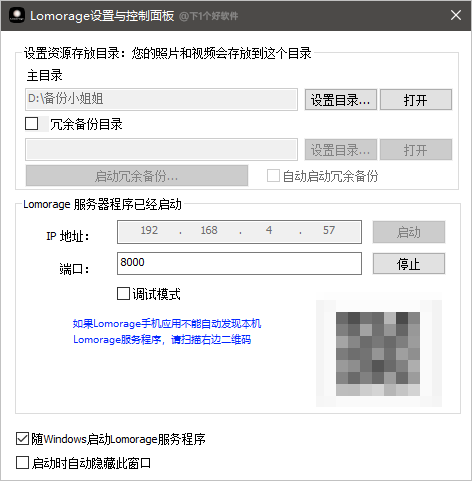Click the first IP octet 192
472x481 pixels.
(149, 230)
